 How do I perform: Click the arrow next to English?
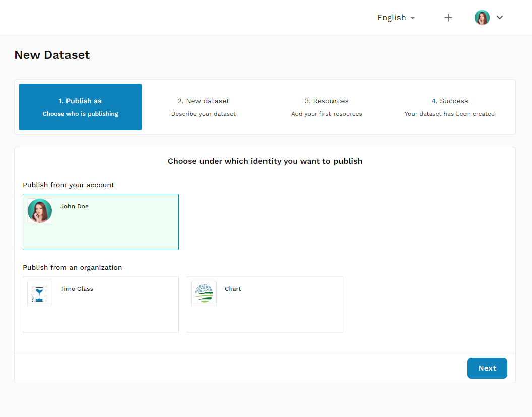coord(413,18)
